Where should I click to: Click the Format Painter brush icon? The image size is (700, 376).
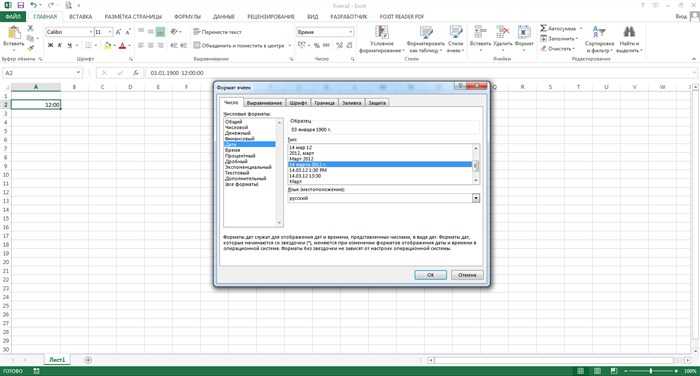tap(30, 47)
